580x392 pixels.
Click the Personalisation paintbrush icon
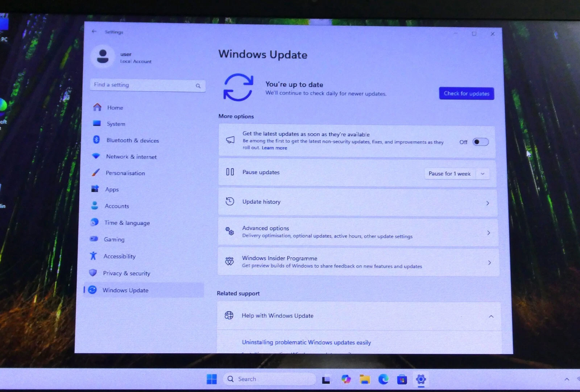(95, 172)
